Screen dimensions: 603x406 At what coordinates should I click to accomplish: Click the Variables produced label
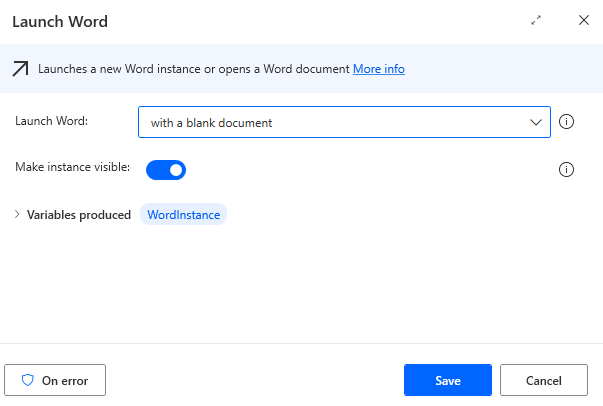(79, 214)
